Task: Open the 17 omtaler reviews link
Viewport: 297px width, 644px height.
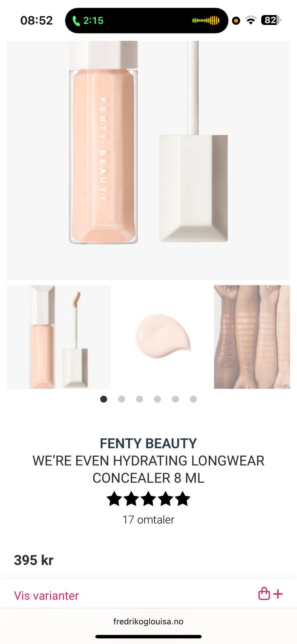Action: (x=148, y=520)
